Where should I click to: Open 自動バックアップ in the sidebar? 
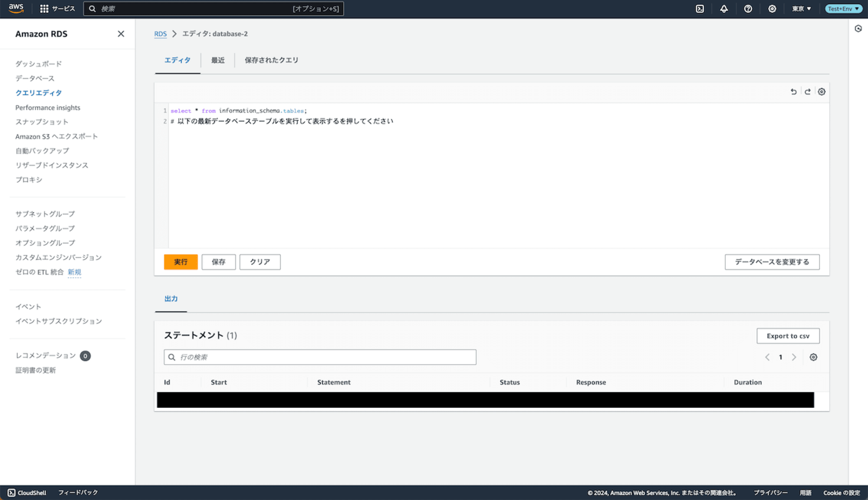click(x=42, y=151)
